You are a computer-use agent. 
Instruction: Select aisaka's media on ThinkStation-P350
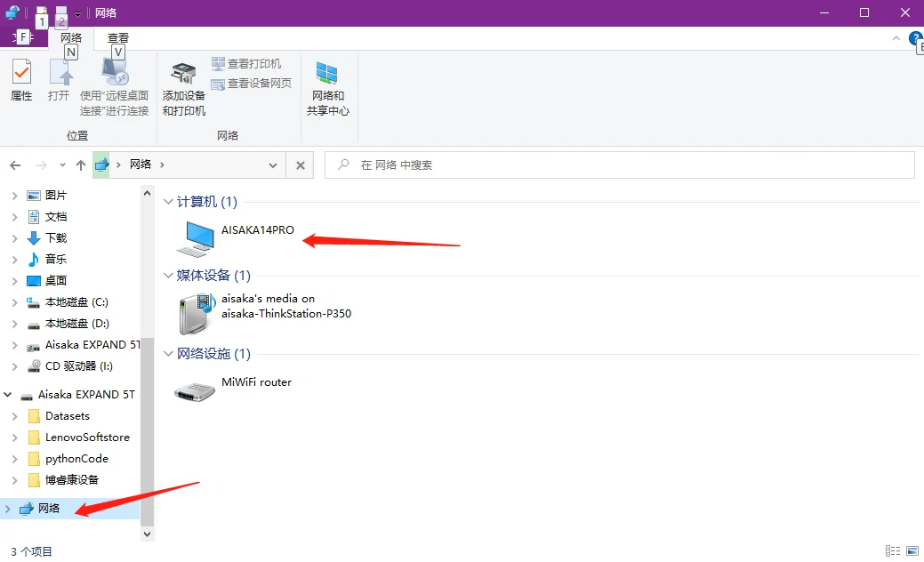(196, 312)
